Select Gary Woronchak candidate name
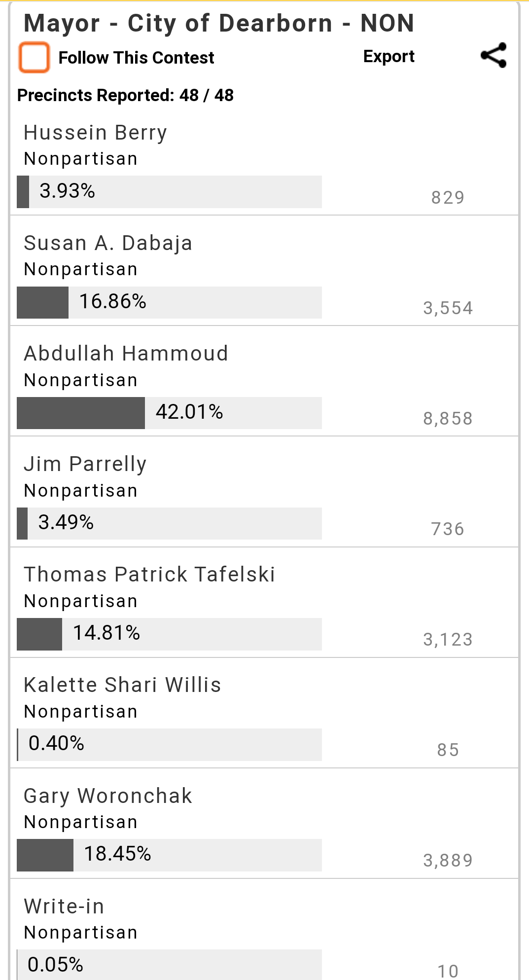Viewport: 529px width, 980px height. (x=108, y=796)
